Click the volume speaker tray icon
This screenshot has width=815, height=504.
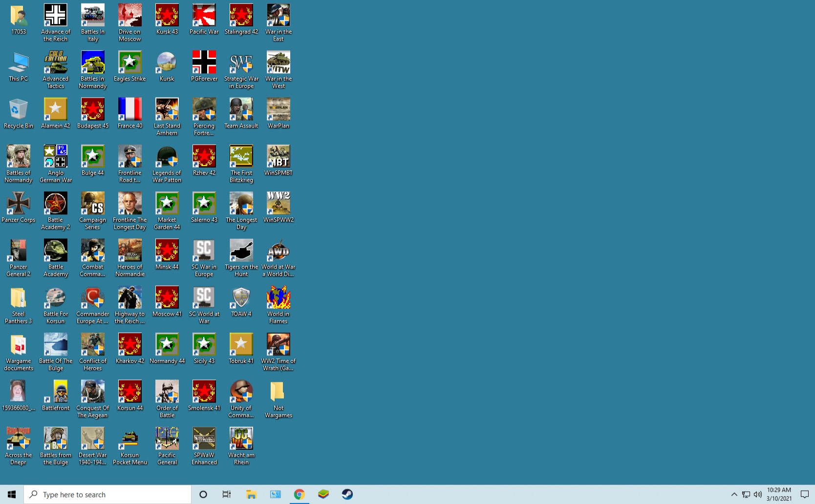[758, 494]
